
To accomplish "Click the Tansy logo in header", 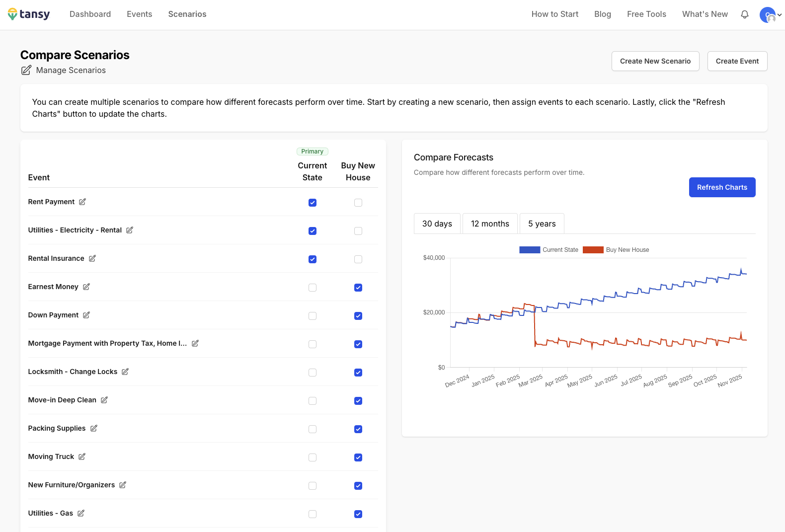I will 29,14.
